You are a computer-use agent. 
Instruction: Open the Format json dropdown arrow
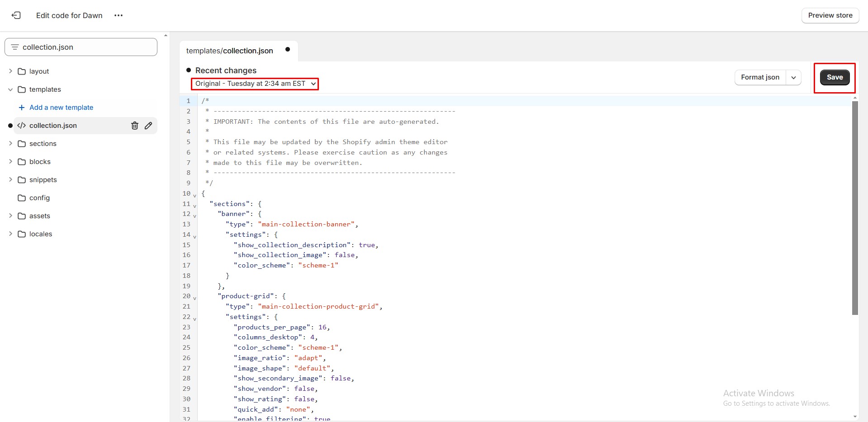(x=793, y=77)
